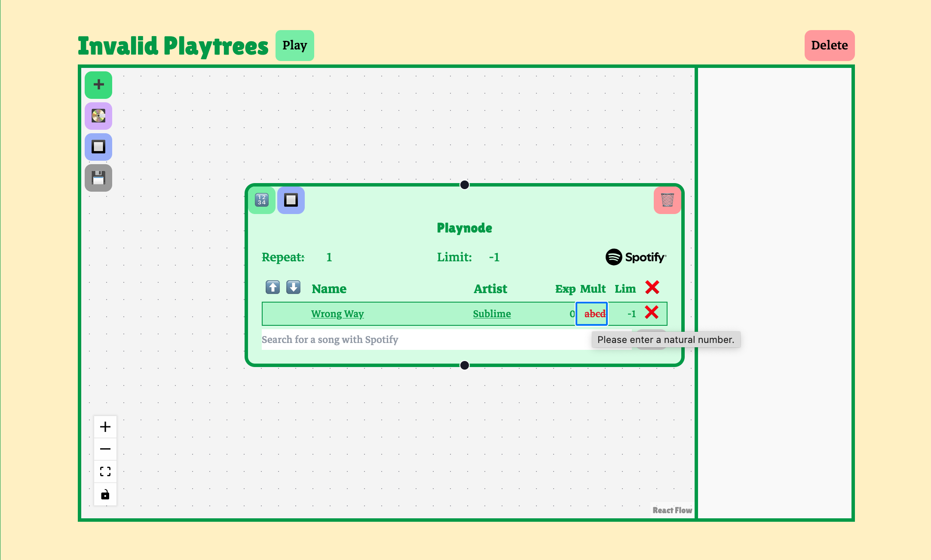Viewport: 931px width, 560px height.
Task: Click the red X in header row
Action: coord(652,287)
